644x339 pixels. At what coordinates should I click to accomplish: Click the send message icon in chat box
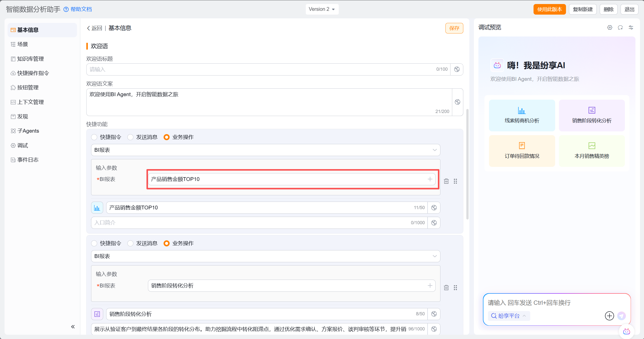click(x=622, y=316)
